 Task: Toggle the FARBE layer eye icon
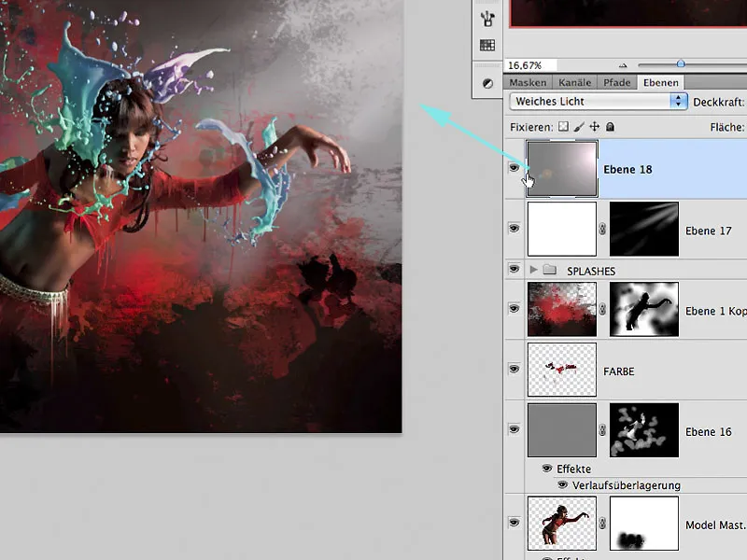pyautogui.click(x=514, y=369)
